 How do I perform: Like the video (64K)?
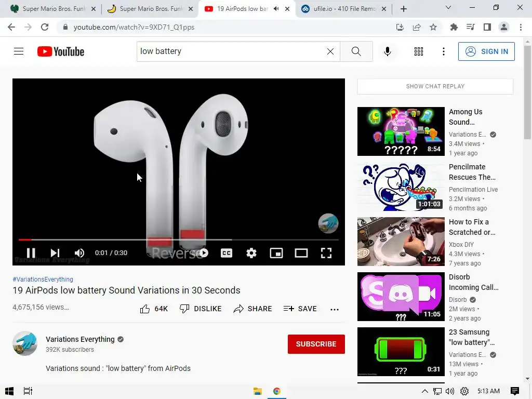154,309
